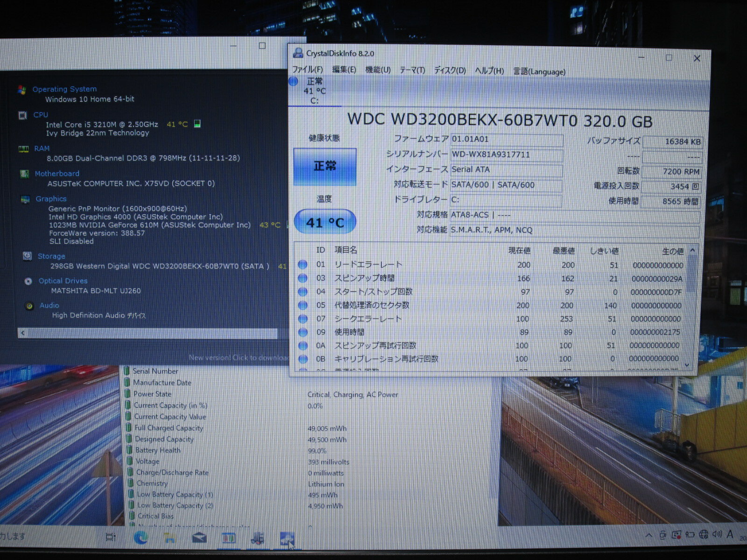This screenshot has width=747, height=560.
Task: Click the 生の値 column header
Action: pyautogui.click(x=673, y=251)
